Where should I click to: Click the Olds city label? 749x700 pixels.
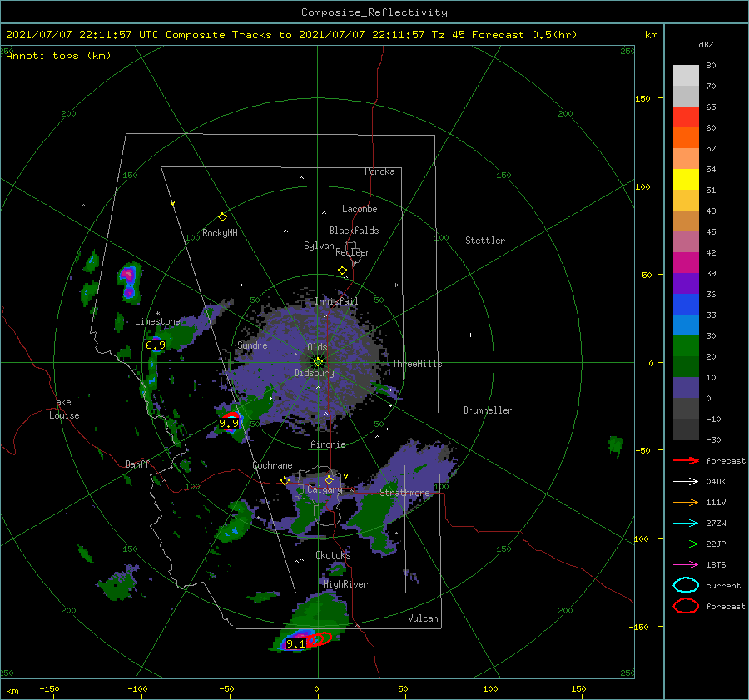317,347
